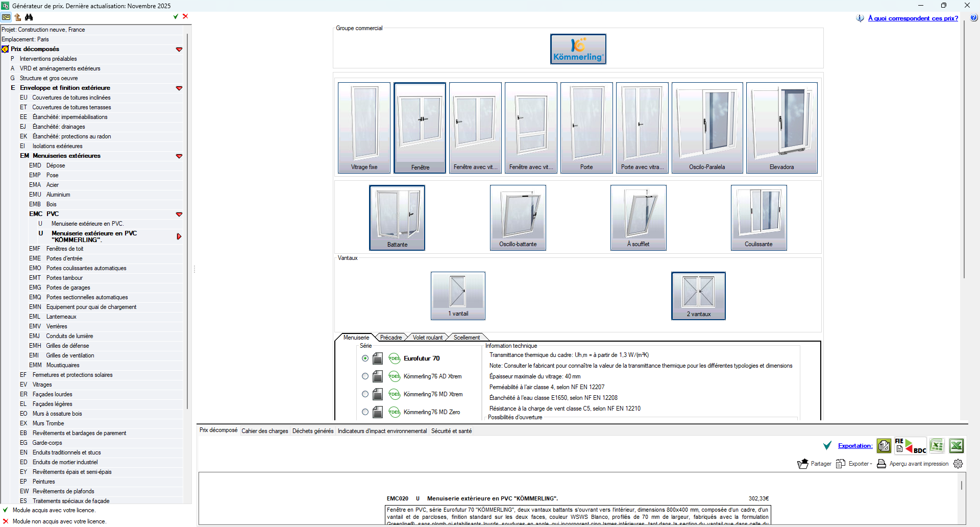This screenshot has height=527, width=980.
Task: Select the Kömmerling76 AD Xtrem radio button
Action: pyautogui.click(x=365, y=376)
